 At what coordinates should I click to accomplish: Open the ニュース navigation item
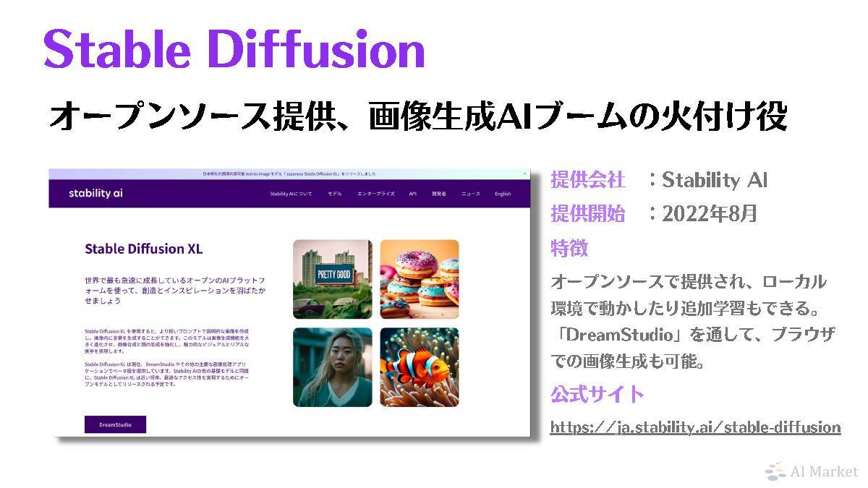click(471, 194)
